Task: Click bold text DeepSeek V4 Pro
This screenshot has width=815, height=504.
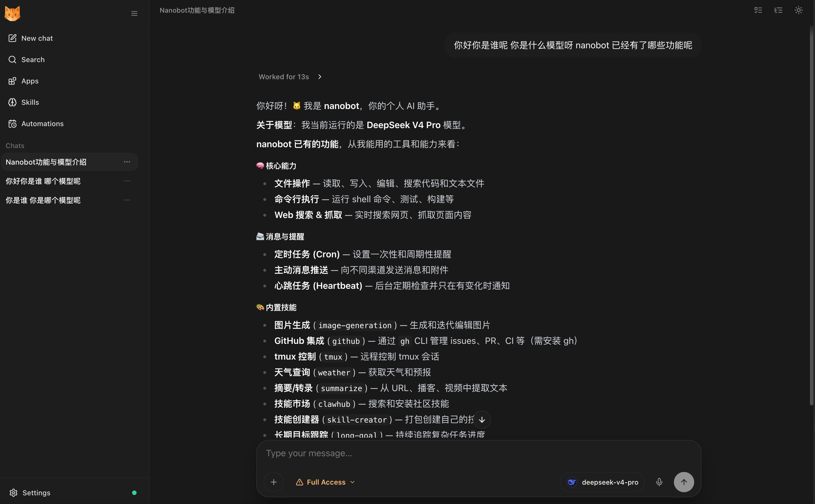Action: (404, 125)
